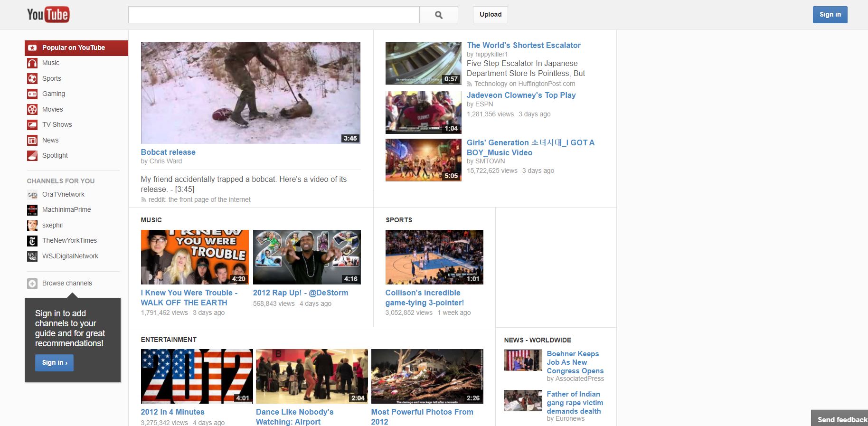Open the Boehner news video thumbnail

click(523, 360)
